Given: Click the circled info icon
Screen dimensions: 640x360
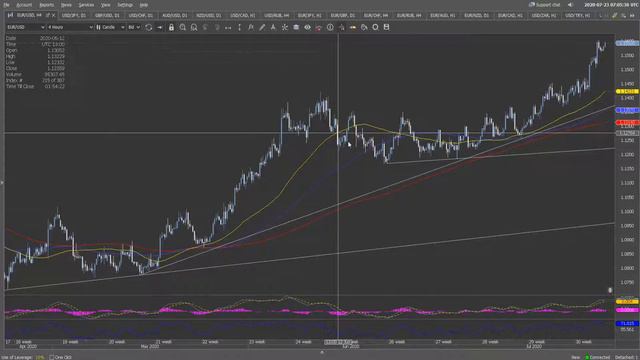Looking at the screenshot, I should 330,27.
